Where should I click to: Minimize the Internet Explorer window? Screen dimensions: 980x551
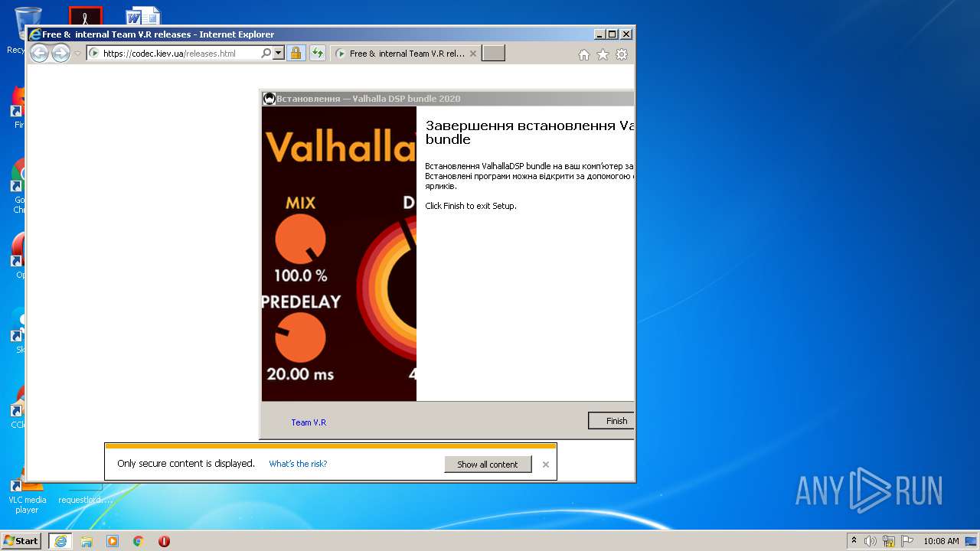coord(599,34)
